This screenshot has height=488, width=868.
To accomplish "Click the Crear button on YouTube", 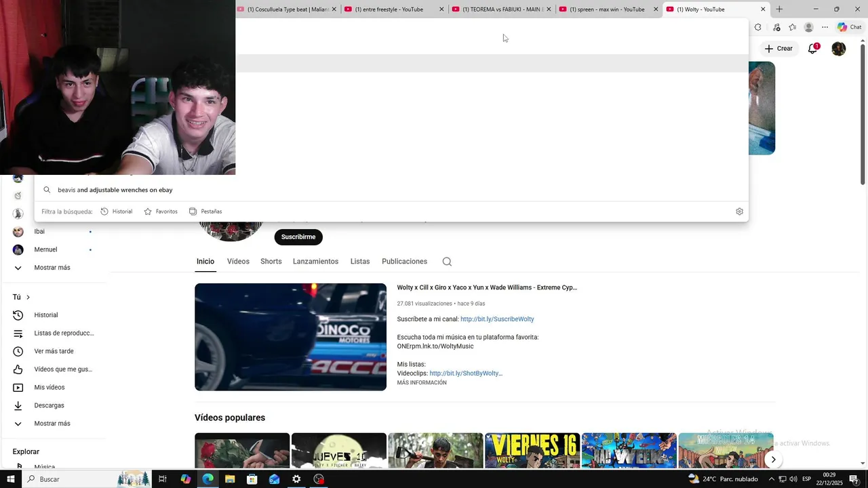I will click(778, 49).
